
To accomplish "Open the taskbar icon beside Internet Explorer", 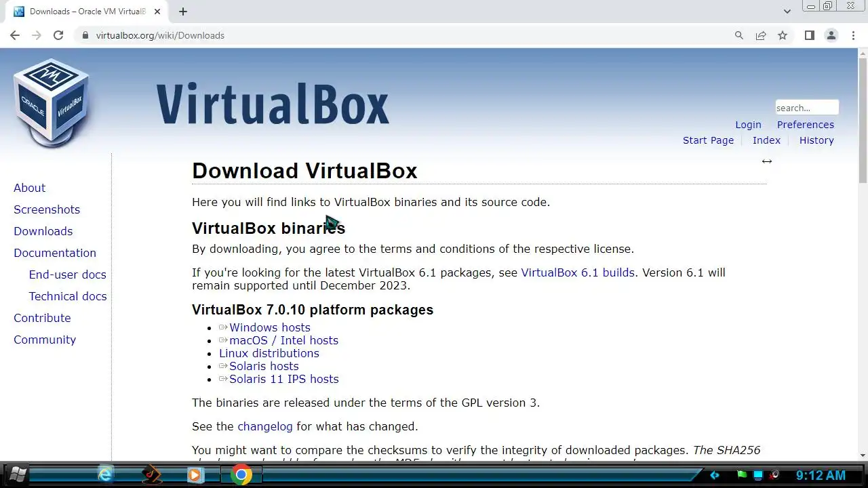I will tap(151, 475).
